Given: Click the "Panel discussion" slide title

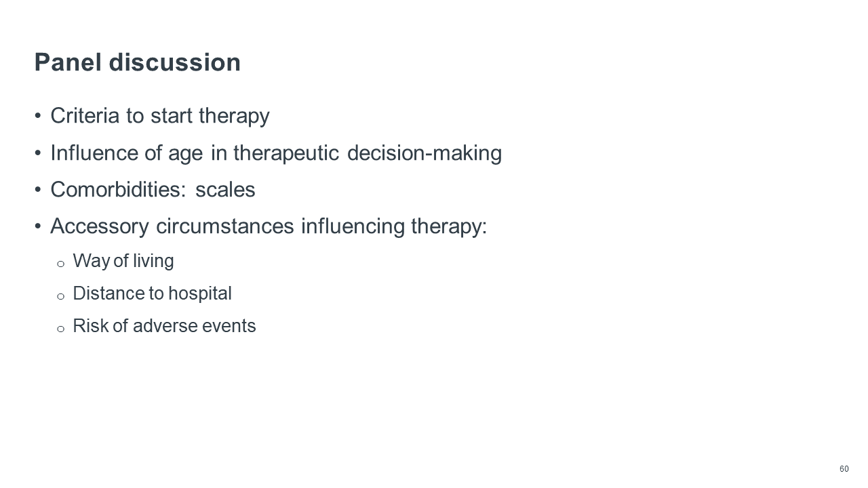Looking at the screenshot, I should click(x=137, y=62).
